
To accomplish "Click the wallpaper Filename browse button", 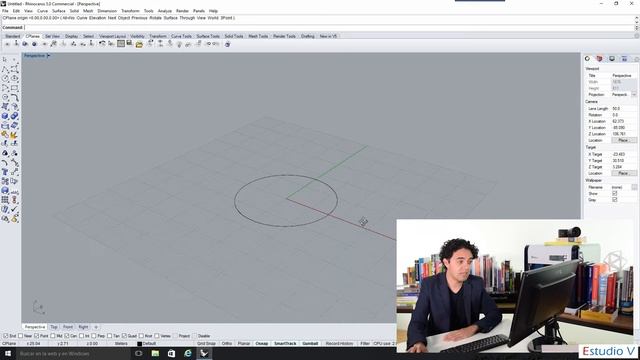I will (634, 187).
